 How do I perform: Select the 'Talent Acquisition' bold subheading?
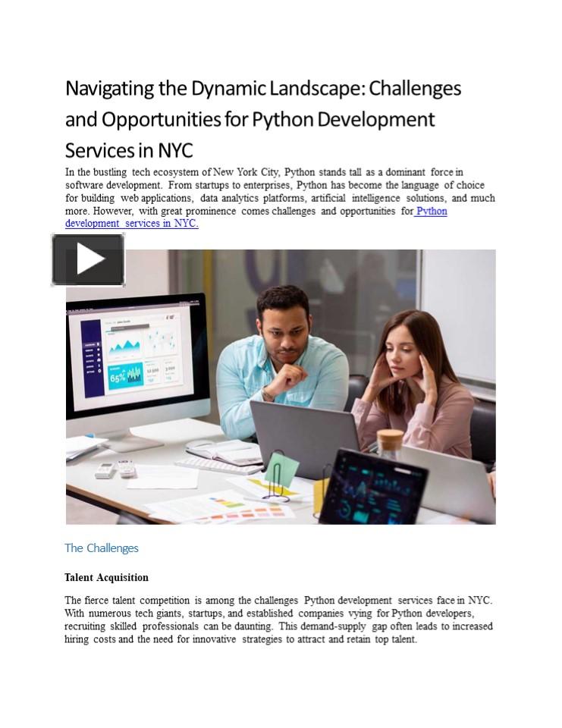pyautogui.click(x=106, y=578)
